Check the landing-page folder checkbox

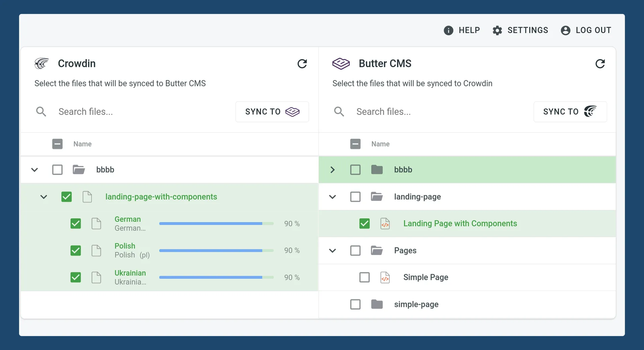pyautogui.click(x=355, y=197)
